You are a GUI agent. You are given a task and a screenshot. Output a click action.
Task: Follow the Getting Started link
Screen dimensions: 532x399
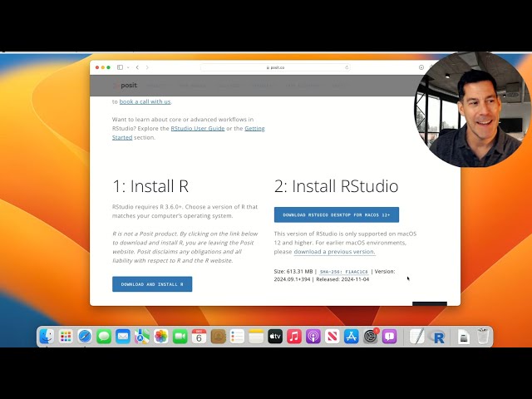click(x=189, y=133)
